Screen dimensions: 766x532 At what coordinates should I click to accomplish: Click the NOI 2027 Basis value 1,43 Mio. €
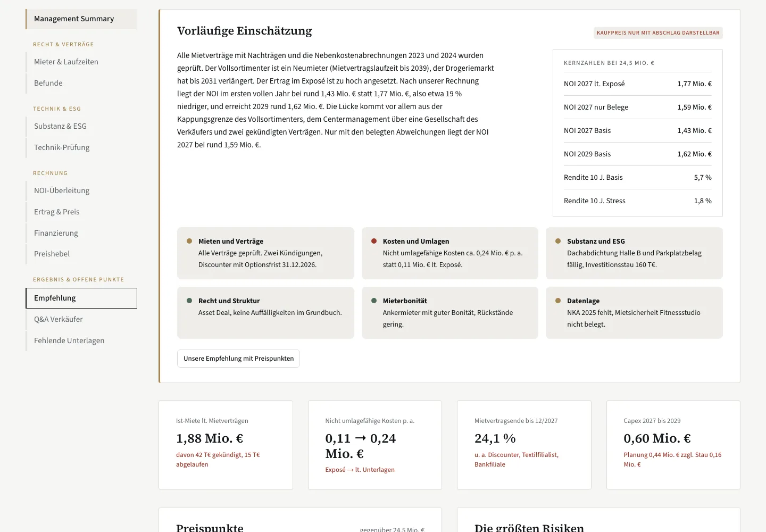[x=694, y=131]
